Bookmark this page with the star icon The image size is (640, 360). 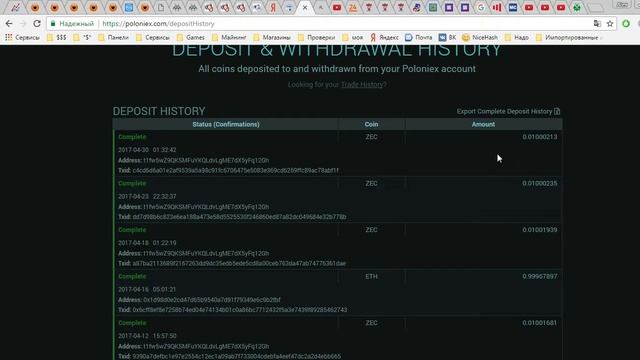coord(610,24)
